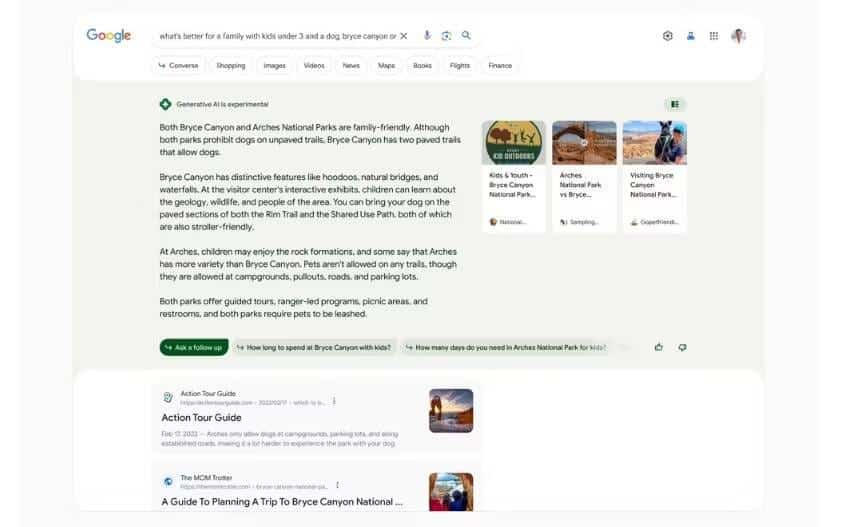This screenshot has width=862, height=527.
Task: Clear the search query with X icon
Action: click(x=404, y=36)
